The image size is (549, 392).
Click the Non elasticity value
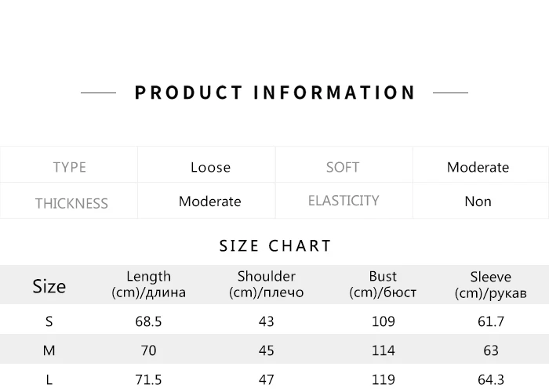(x=478, y=201)
